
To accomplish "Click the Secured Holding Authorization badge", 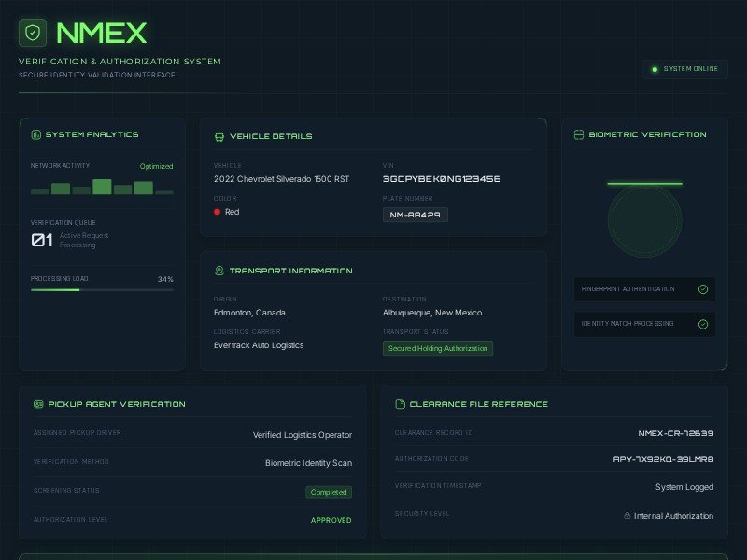I will (x=437, y=347).
